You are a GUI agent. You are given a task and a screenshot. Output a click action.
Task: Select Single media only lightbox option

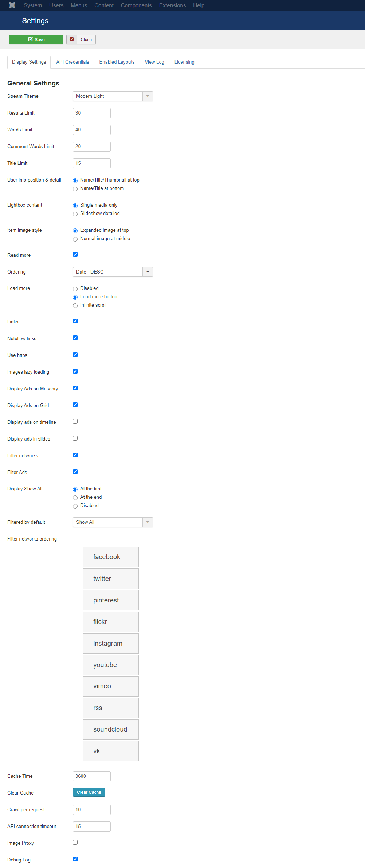tap(75, 206)
